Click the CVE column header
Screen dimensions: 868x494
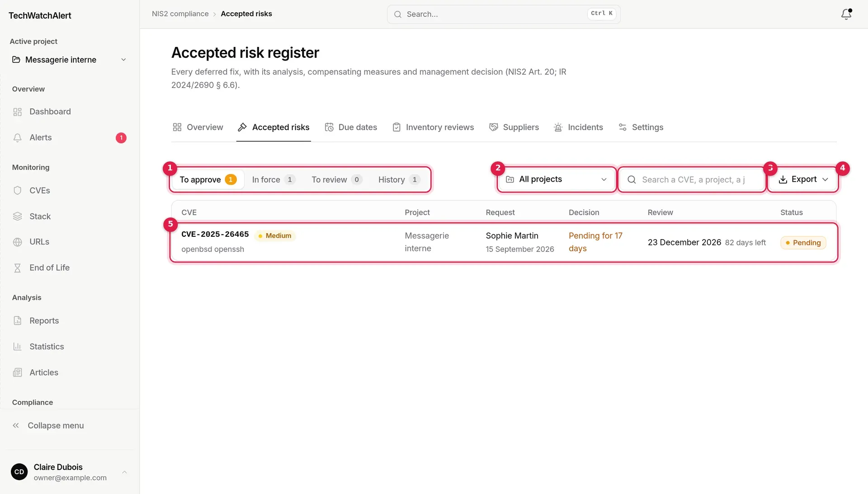(x=189, y=212)
